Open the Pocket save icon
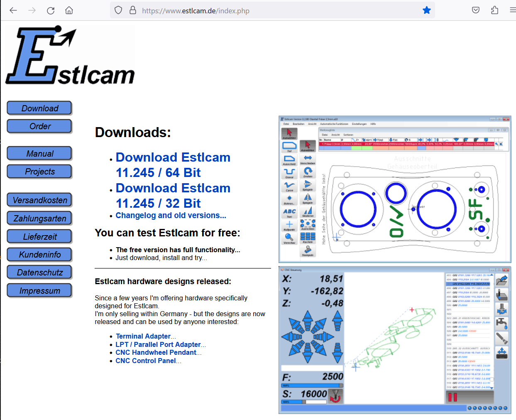The image size is (516, 420). pyautogui.click(x=476, y=10)
